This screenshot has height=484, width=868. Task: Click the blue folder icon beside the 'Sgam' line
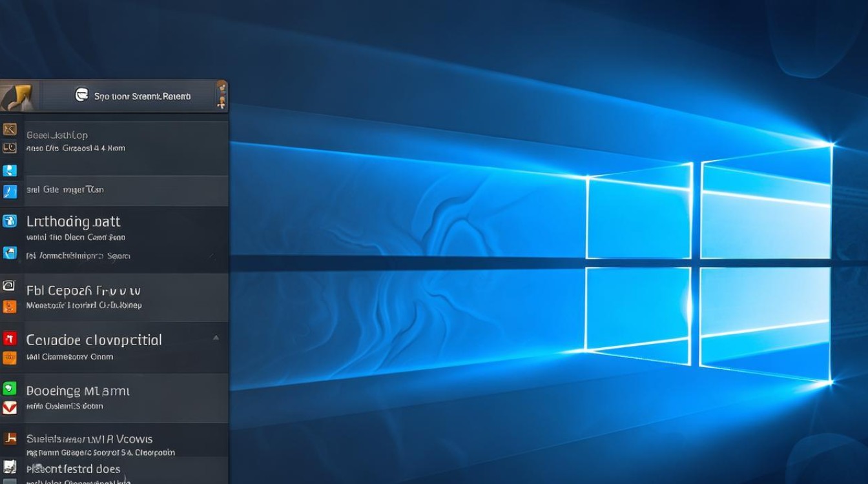pyautogui.click(x=9, y=252)
